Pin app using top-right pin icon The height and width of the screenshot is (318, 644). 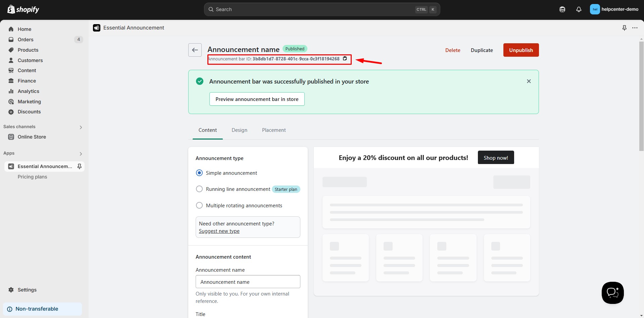click(624, 28)
